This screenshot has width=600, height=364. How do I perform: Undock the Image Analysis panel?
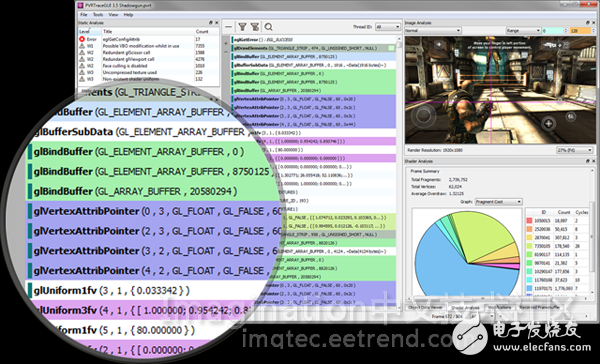point(588,23)
